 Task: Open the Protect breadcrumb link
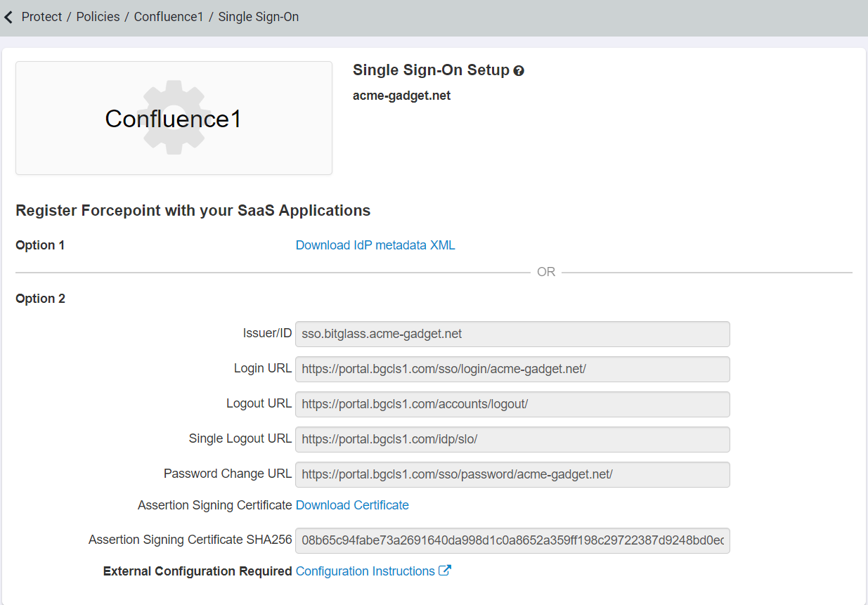[x=42, y=16]
